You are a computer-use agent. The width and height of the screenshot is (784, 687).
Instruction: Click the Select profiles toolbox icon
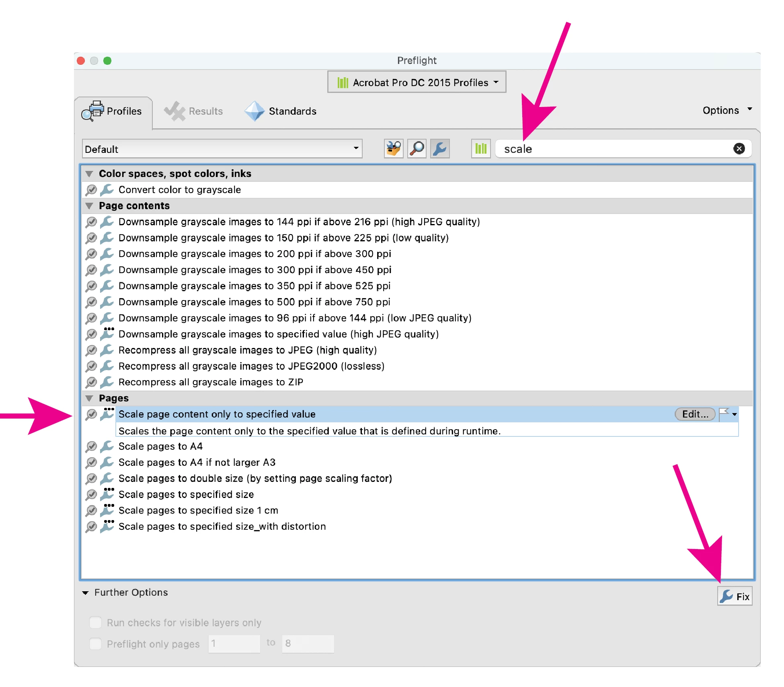click(x=393, y=149)
